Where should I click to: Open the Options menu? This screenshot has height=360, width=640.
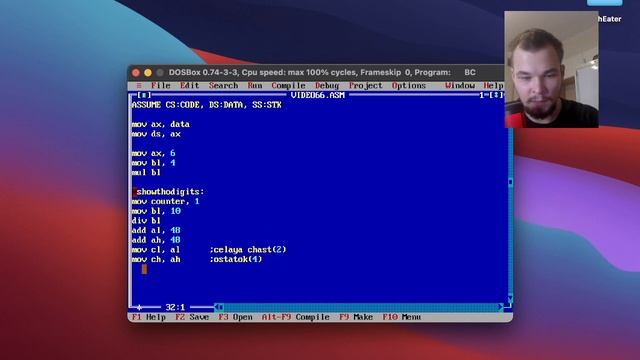tap(409, 86)
